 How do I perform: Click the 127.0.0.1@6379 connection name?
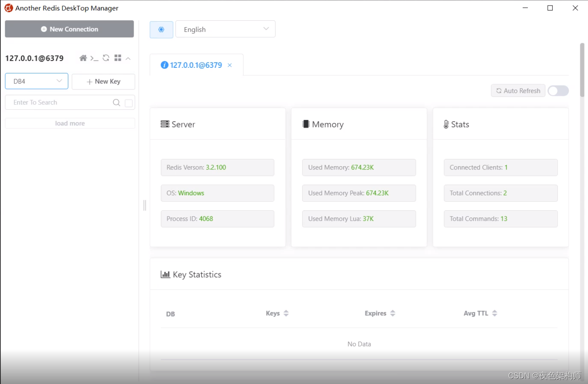click(34, 58)
